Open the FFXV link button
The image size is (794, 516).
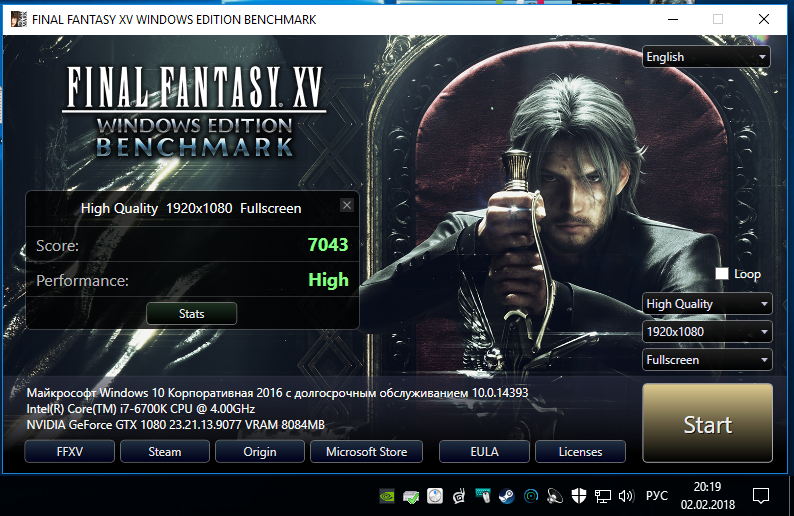(70, 452)
